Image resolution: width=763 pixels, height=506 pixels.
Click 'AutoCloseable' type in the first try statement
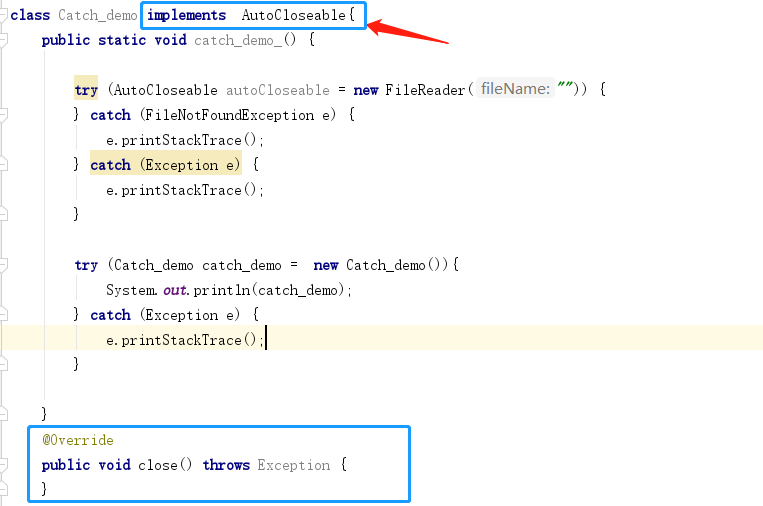click(x=166, y=90)
